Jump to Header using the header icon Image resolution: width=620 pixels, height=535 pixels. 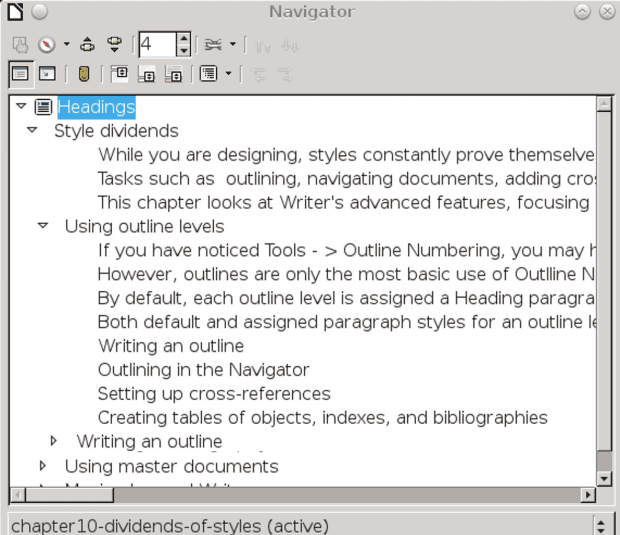(119, 74)
